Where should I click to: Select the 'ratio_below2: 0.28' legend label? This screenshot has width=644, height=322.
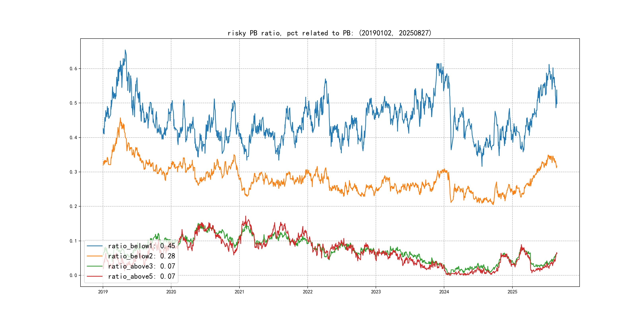click(141, 256)
